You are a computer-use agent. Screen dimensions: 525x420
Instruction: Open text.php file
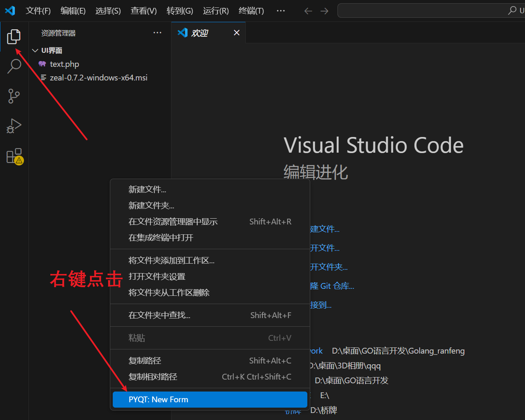[x=100, y=64]
